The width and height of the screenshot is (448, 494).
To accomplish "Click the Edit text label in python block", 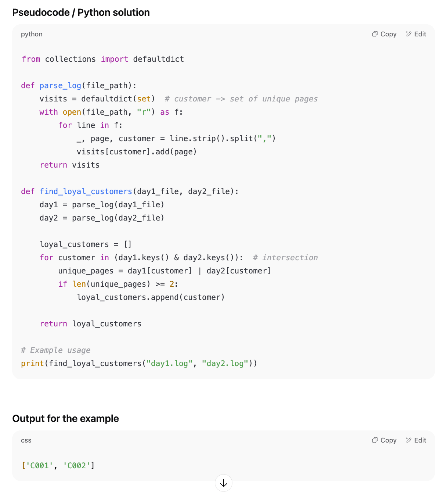I will 420,34.
